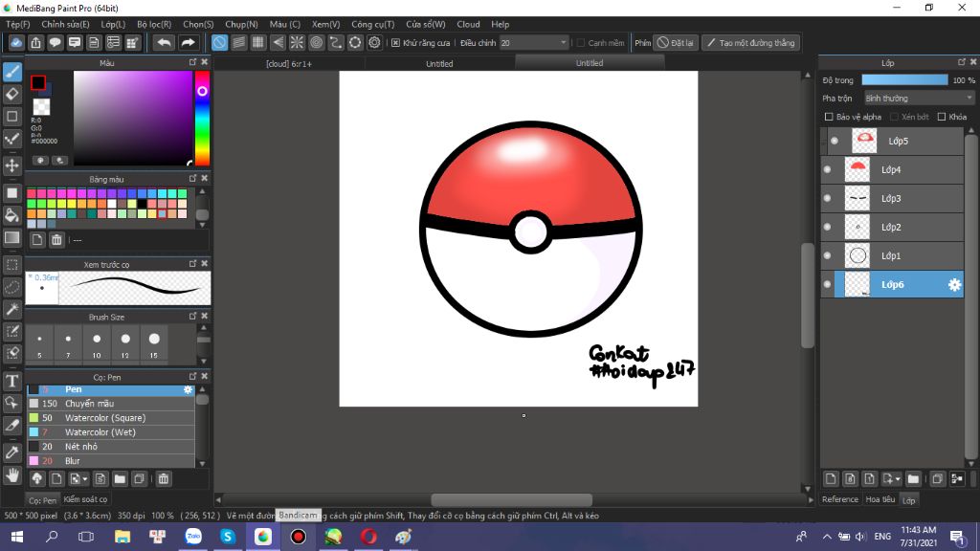This screenshot has width=980, height=551.
Task: Hide layer Lớp5
Action: coord(835,142)
